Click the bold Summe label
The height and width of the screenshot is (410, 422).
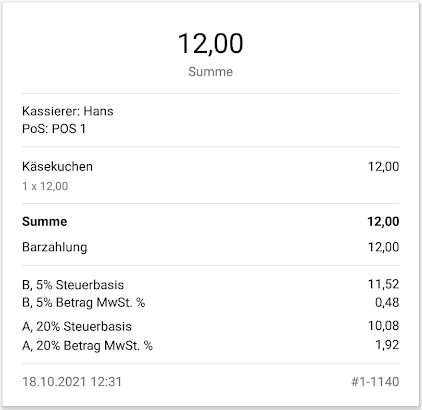pos(45,221)
